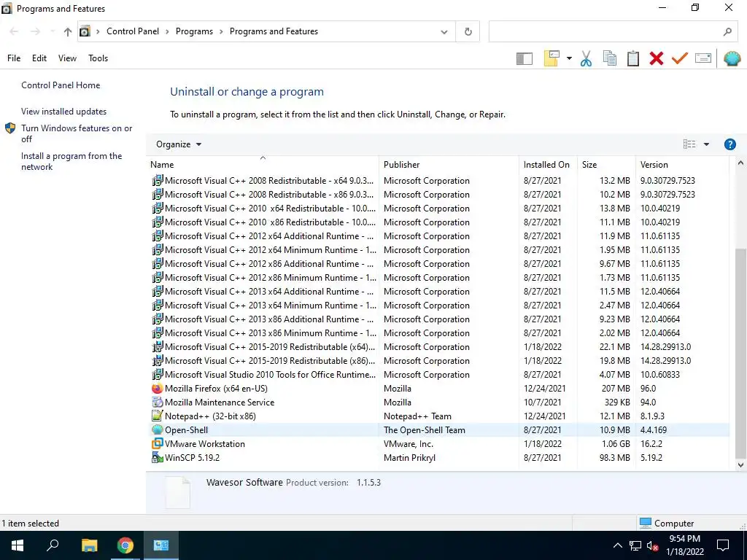Click the blue Help question mark icon
The width and height of the screenshot is (747, 560).
[729, 144]
